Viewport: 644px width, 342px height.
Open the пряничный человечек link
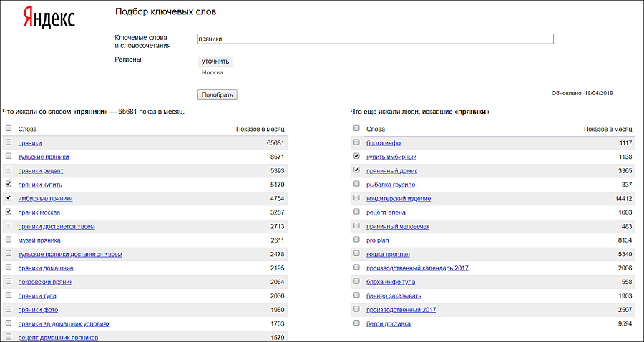(398, 226)
